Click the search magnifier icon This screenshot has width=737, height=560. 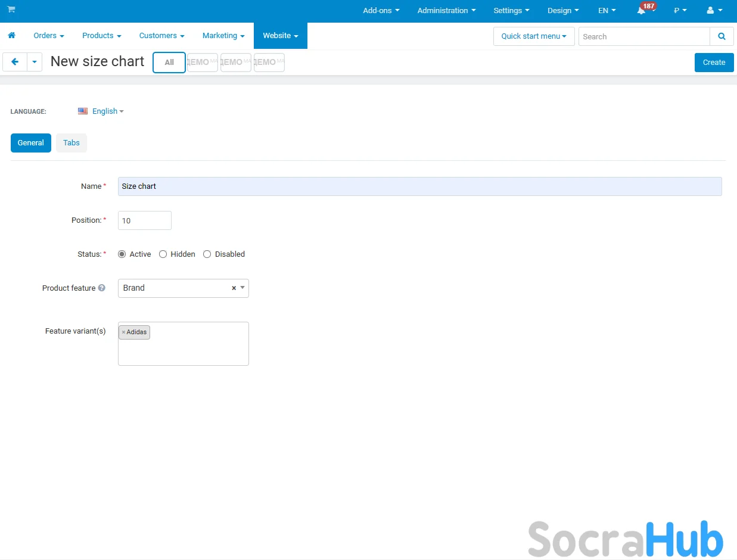(722, 36)
